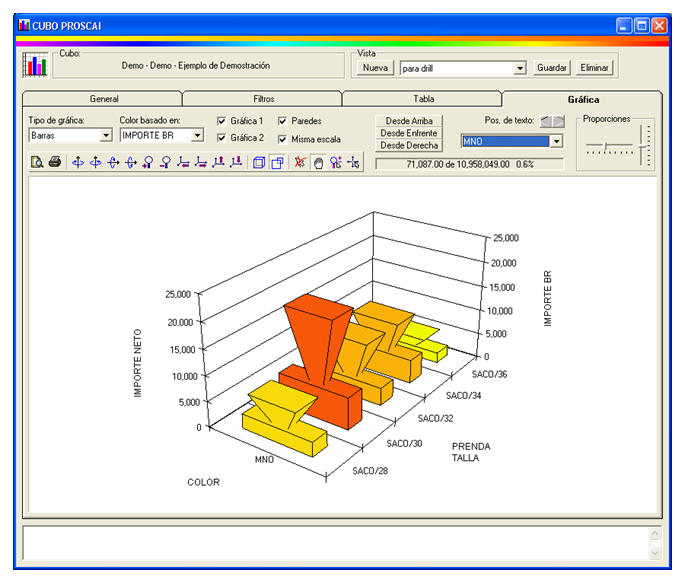The width and height of the screenshot is (681, 580).
Task: View chart Desde Enfrente
Action: click(x=409, y=133)
